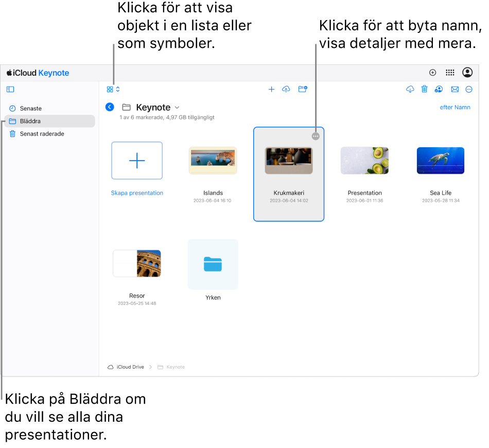Click the circled plus icon in header

click(432, 73)
